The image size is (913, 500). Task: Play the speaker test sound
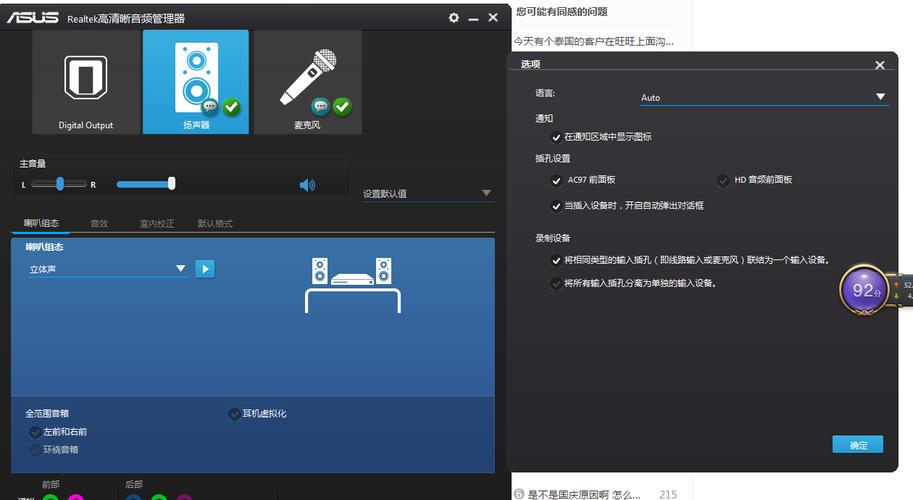(205, 269)
